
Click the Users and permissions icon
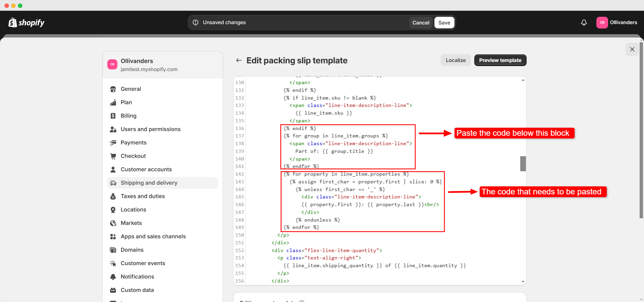(x=113, y=129)
